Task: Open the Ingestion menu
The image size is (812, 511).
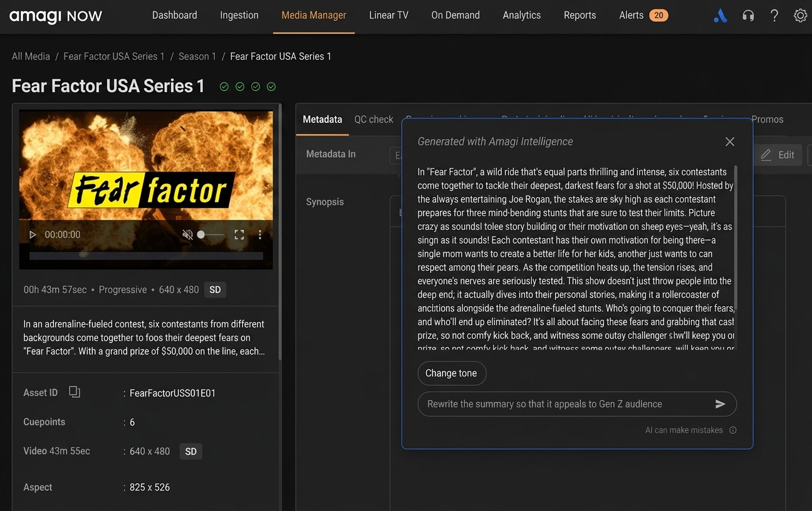Action: point(239,16)
